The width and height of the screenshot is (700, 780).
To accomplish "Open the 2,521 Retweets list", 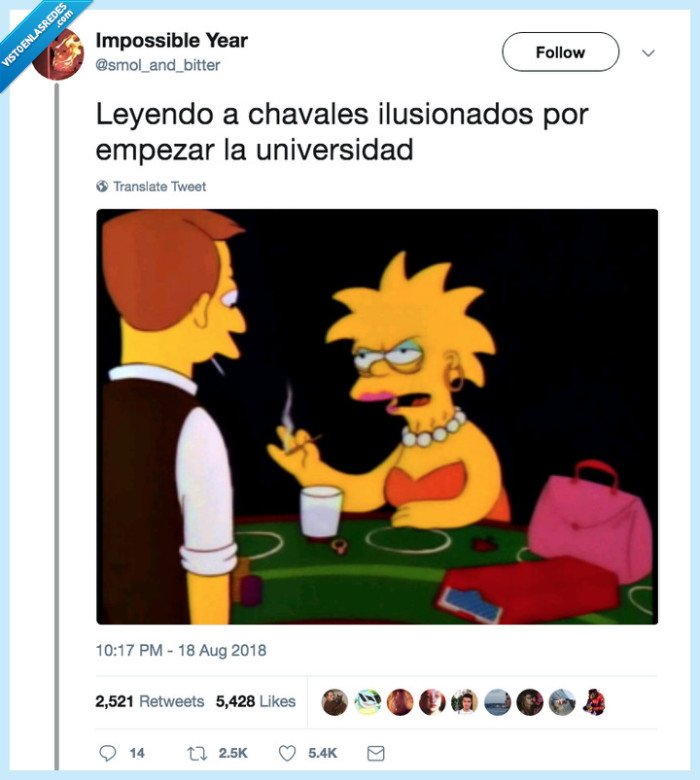I will pos(150,701).
